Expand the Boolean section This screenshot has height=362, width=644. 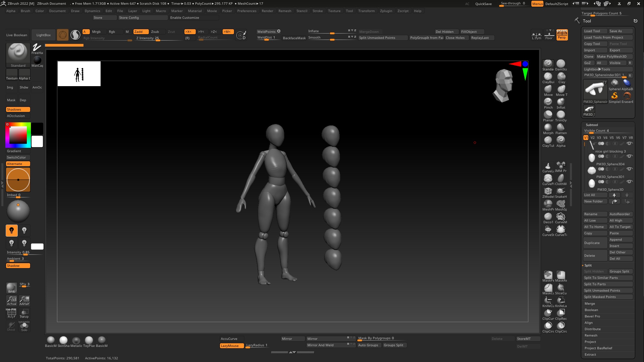591,310
